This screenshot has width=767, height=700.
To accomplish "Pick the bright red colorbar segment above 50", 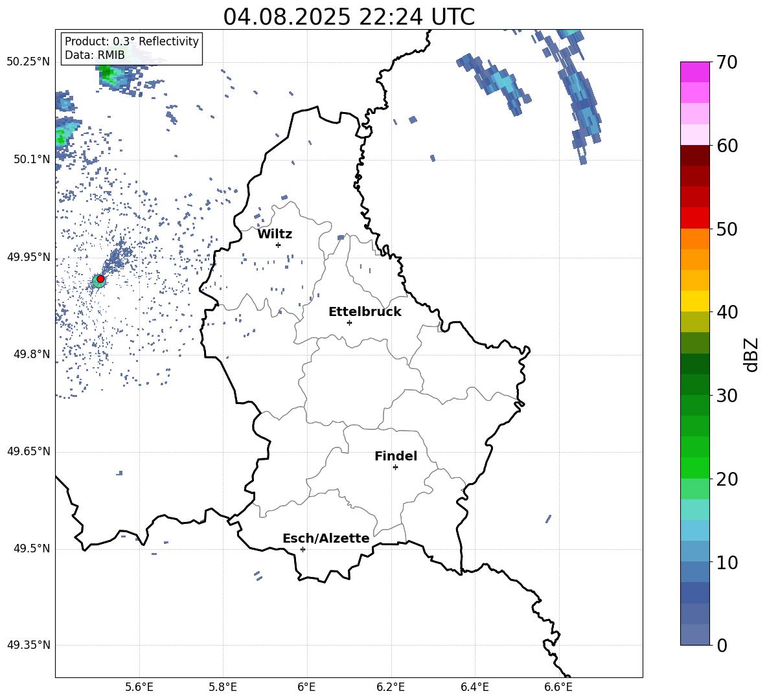I will tap(695, 218).
